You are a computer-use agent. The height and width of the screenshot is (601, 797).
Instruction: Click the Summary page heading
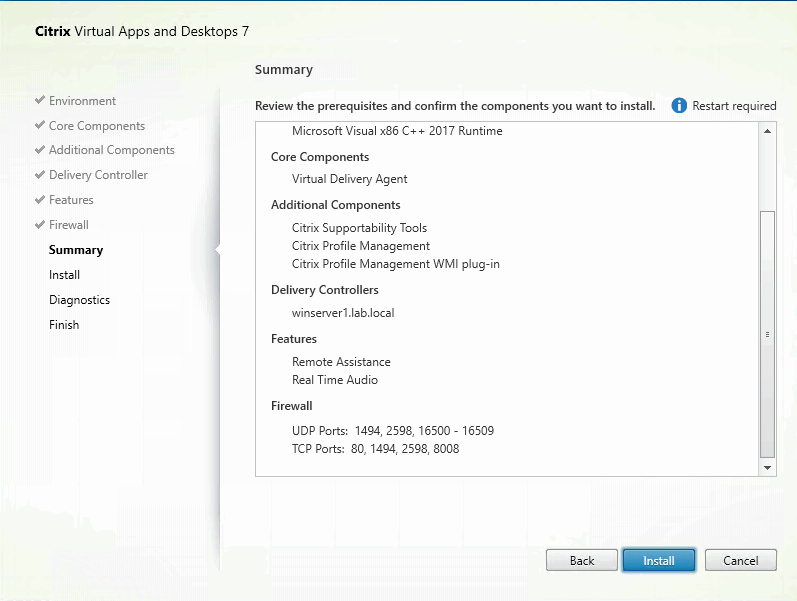pyautogui.click(x=284, y=70)
